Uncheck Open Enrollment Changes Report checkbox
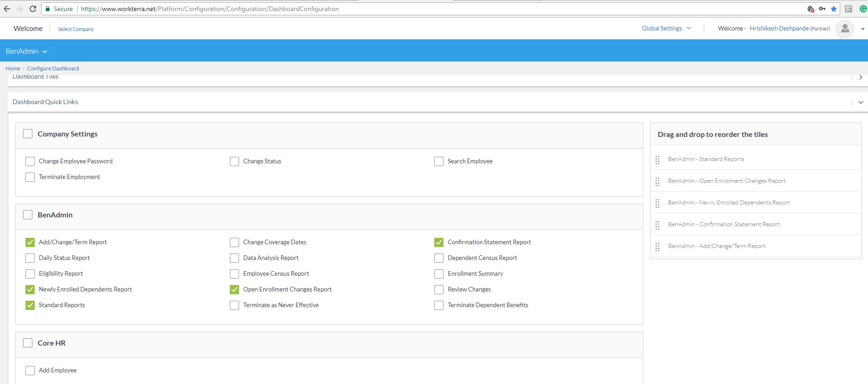The image size is (868, 384). click(234, 290)
